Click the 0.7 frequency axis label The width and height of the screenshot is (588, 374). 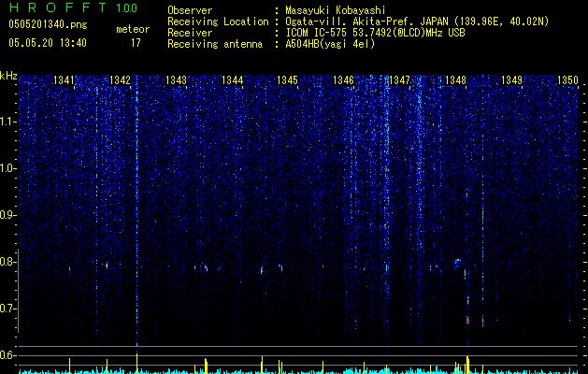[7, 309]
